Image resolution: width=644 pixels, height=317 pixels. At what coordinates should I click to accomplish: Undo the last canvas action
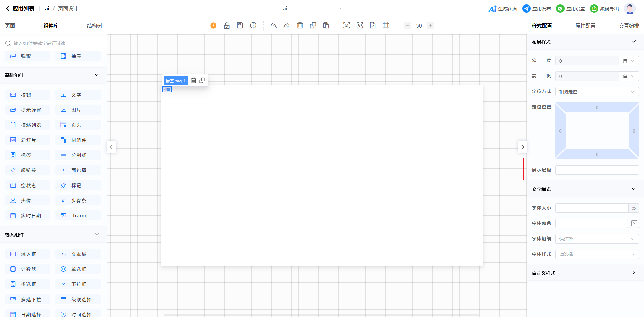274,25
